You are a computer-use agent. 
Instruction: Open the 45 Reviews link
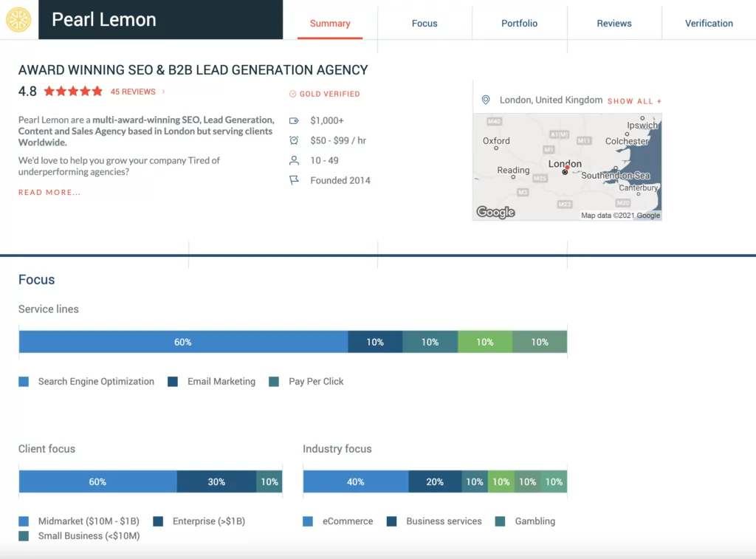pos(133,92)
